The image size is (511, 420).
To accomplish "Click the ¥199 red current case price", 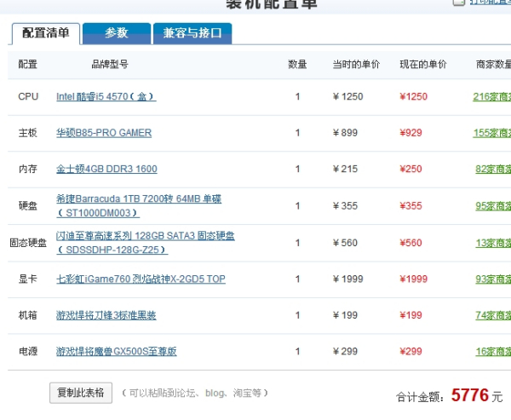I will click(x=411, y=315).
